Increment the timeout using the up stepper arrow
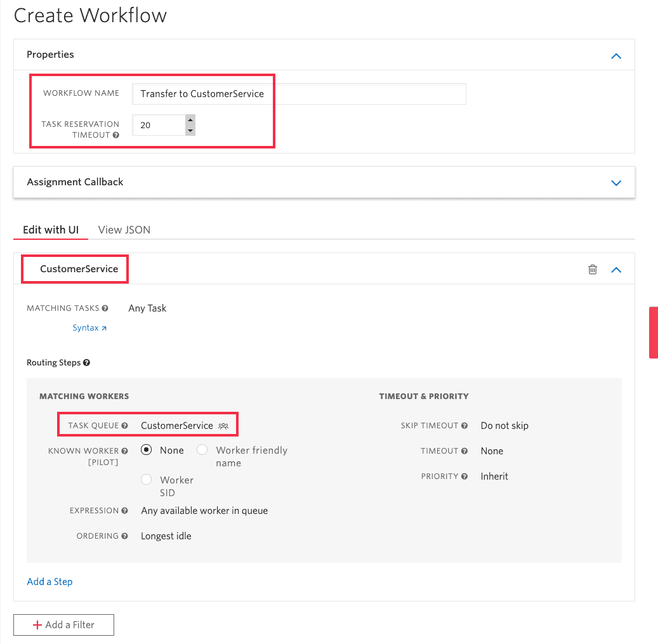The width and height of the screenshot is (658, 644). pos(190,120)
